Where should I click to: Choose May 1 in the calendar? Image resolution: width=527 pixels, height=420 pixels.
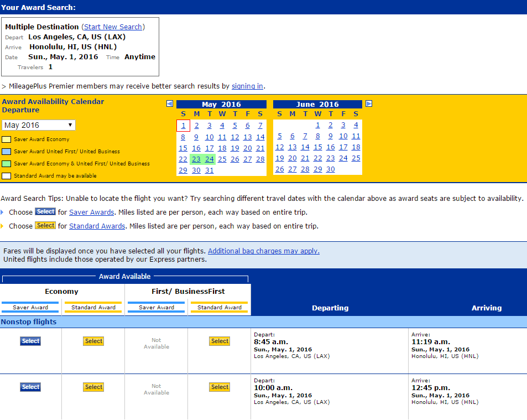click(183, 126)
